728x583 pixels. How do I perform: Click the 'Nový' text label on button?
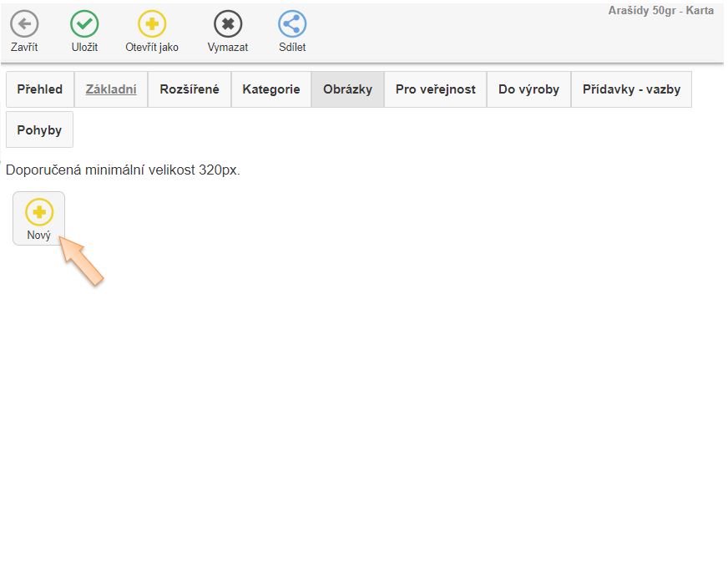38,236
